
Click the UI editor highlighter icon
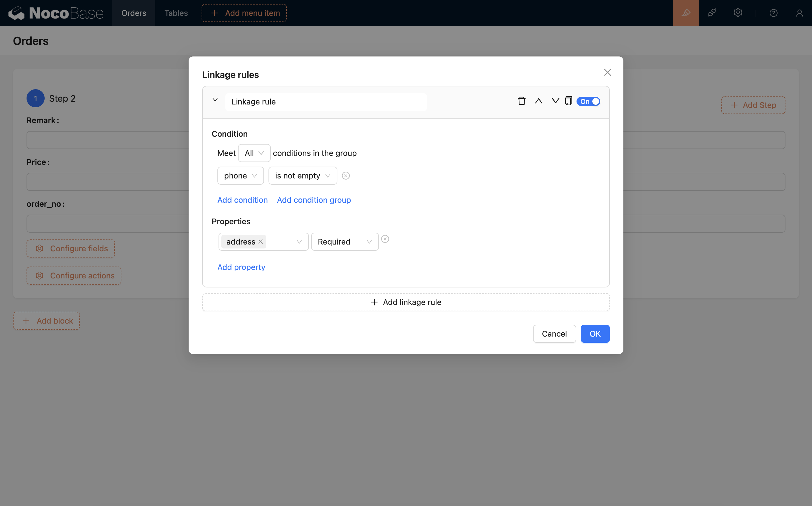click(x=686, y=13)
